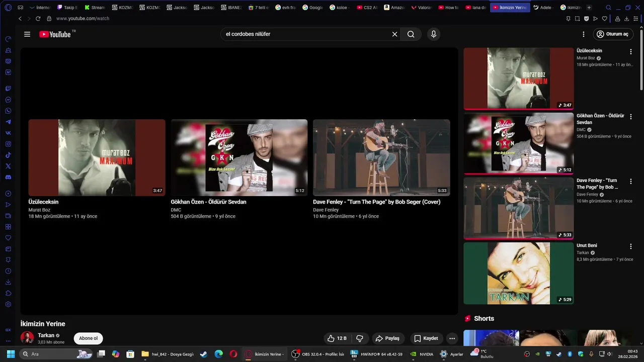The width and height of the screenshot is (644, 362).
Task: Like the video with thumbs-up button
Action: pyautogui.click(x=337, y=338)
